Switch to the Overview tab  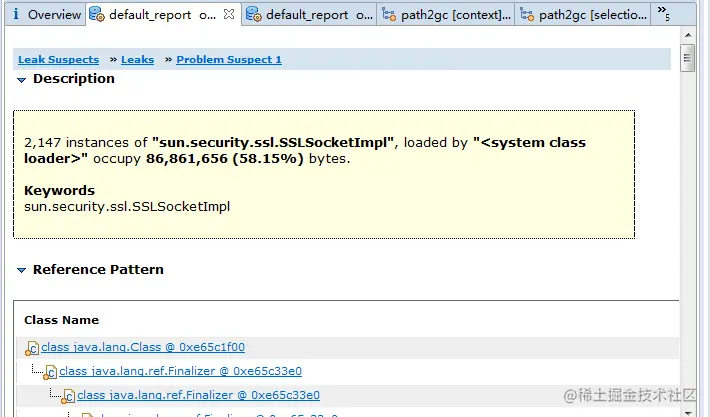tap(46, 14)
